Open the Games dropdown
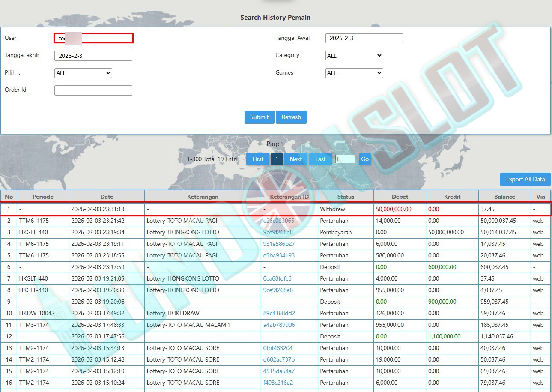The width and height of the screenshot is (552, 392). click(354, 73)
